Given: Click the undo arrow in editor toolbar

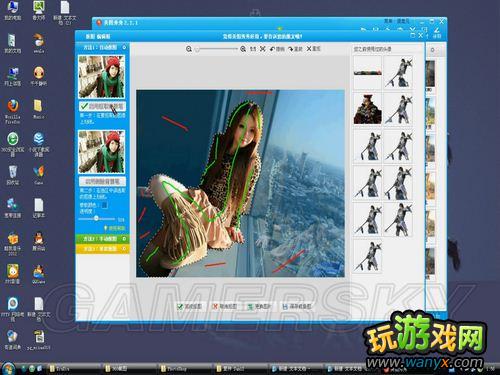Looking at the screenshot, I should point(277,49).
